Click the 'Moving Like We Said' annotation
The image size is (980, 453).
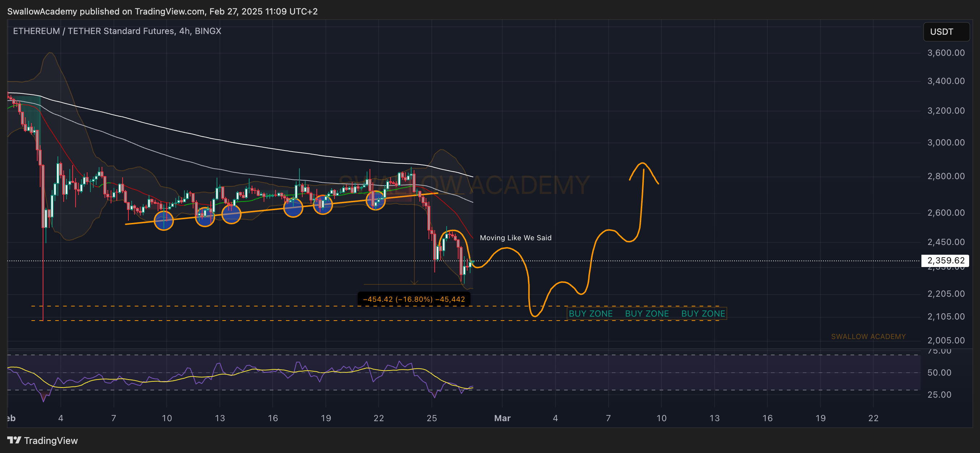[515, 238]
